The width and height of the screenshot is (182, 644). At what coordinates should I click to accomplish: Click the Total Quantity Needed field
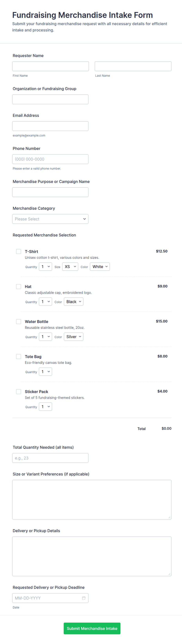click(x=50, y=458)
